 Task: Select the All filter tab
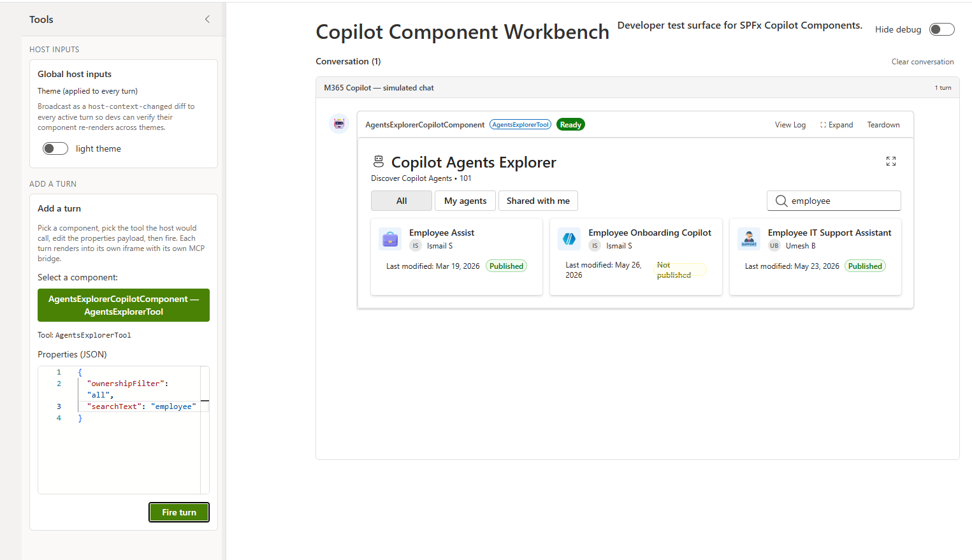coord(402,201)
